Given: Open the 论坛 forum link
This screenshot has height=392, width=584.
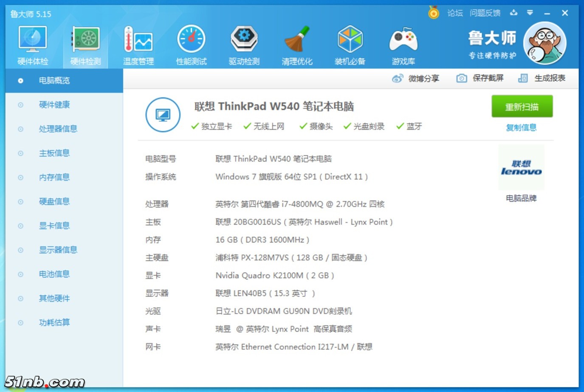Looking at the screenshot, I should tap(455, 13).
